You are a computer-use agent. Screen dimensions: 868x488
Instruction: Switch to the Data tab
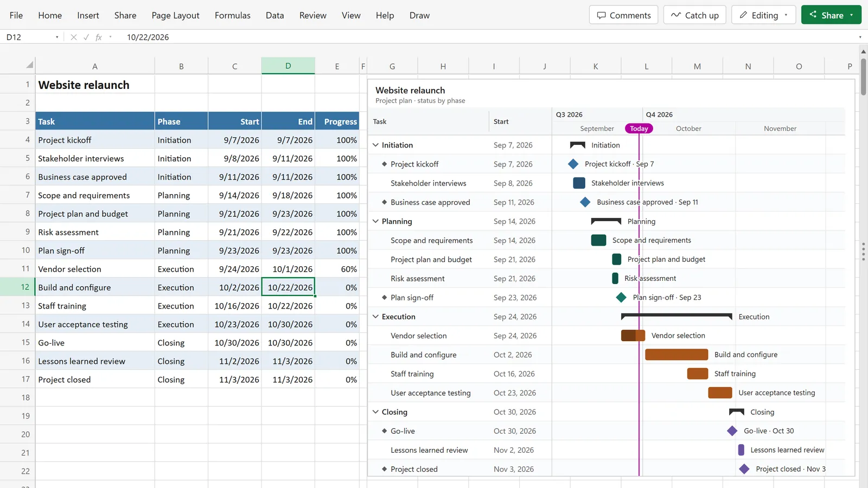pyautogui.click(x=275, y=15)
